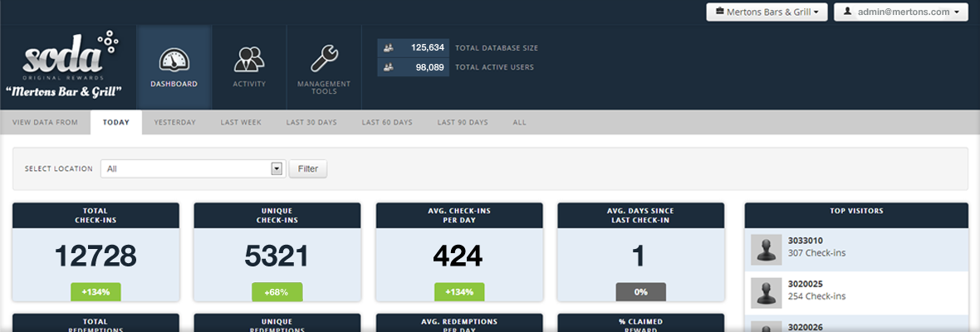The width and height of the screenshot is (980, 332).
Task: Expand the Mertons Bars & Grill dropdown
Action: 767,12
